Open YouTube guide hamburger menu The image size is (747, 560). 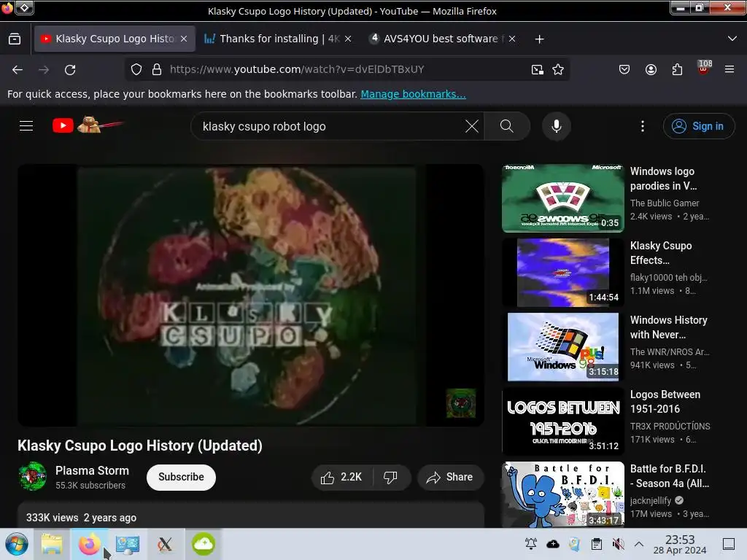(26, 125)
